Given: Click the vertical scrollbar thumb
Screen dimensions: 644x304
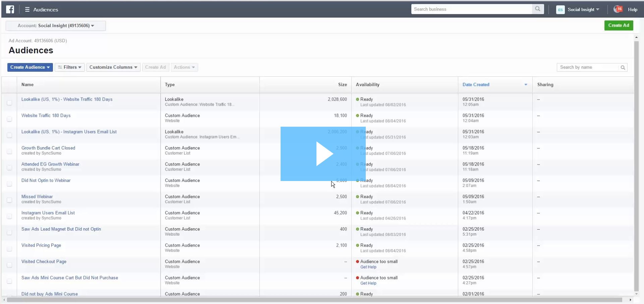Looking at the screenshot, I should point(636,166).
